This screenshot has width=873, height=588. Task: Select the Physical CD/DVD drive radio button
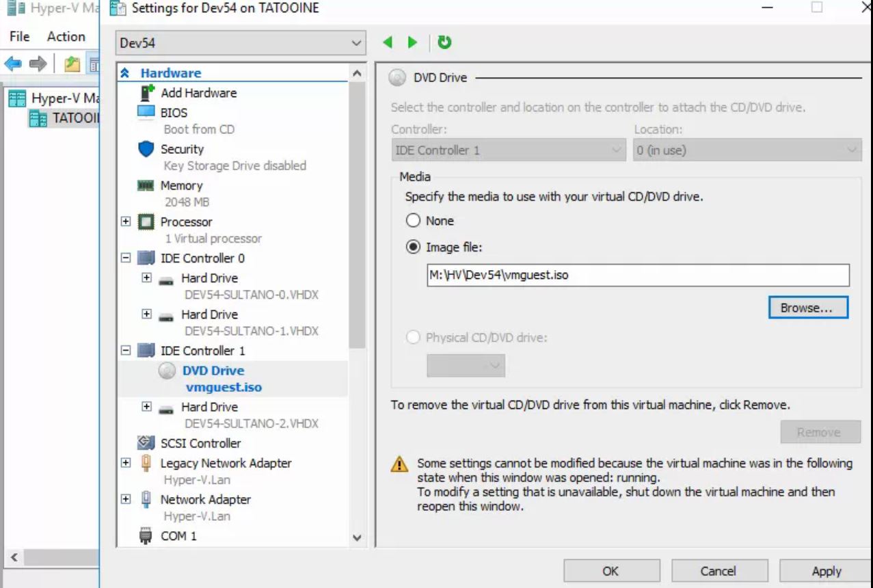point(413,338)
